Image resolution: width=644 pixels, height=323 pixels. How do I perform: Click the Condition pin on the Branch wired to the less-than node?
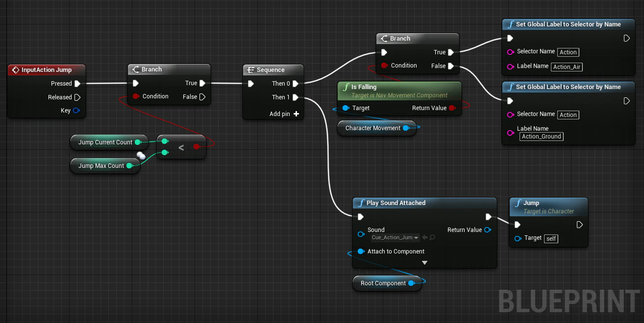(x=136, y=96)
